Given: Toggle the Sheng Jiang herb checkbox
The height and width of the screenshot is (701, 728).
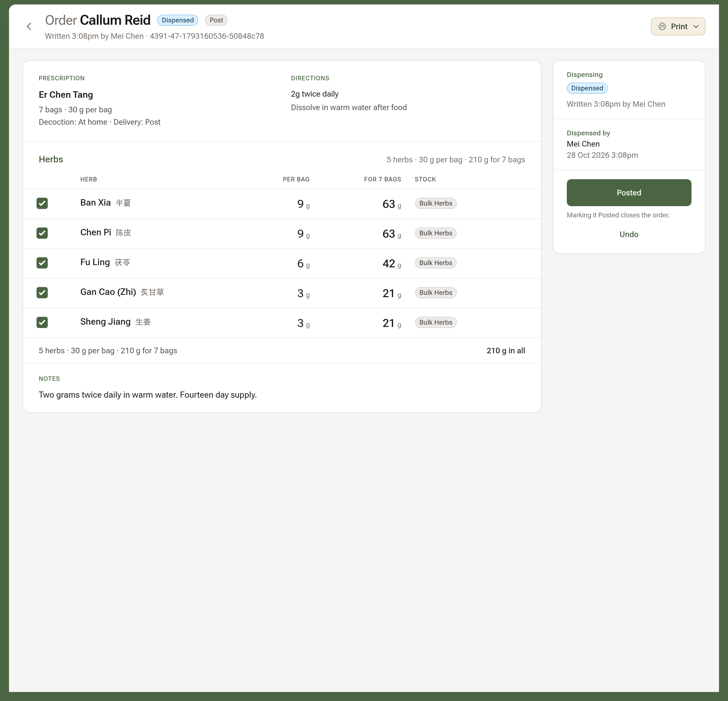Looking at the screenshot, I should point(42,322).
